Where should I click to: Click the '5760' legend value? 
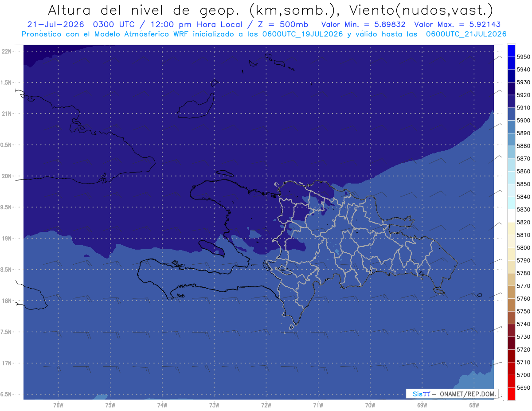pos(523,299)
